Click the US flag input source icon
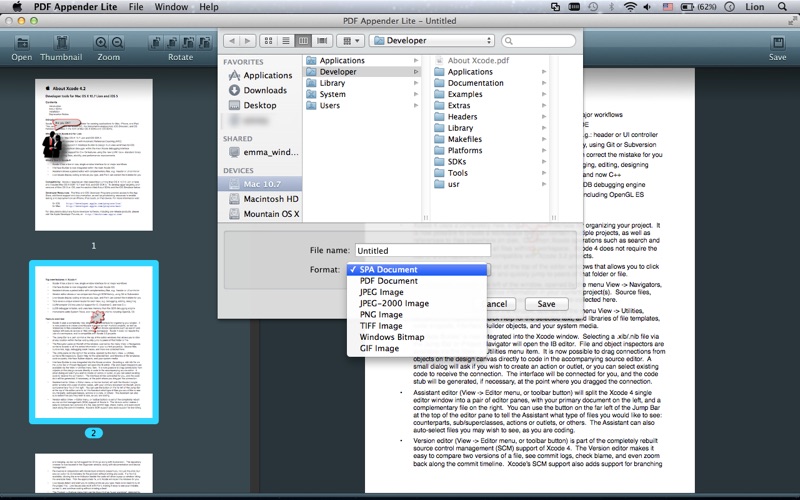The image size is (800, 500). coord(667,7)
